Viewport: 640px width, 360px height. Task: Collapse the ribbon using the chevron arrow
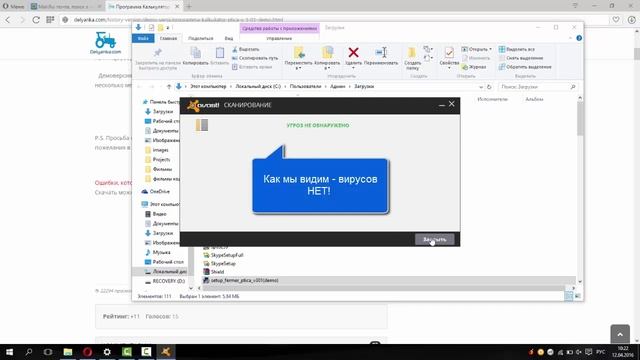click(x=570, y=38)
